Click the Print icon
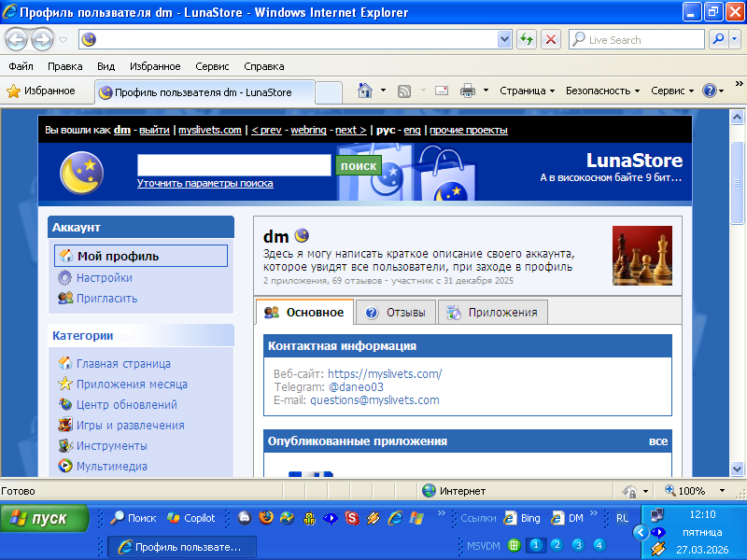 [468, 90]
